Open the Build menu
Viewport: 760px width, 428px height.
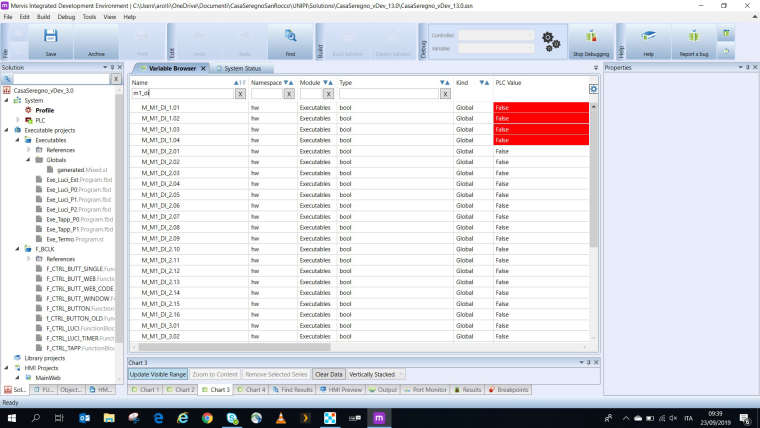(44, 16)
